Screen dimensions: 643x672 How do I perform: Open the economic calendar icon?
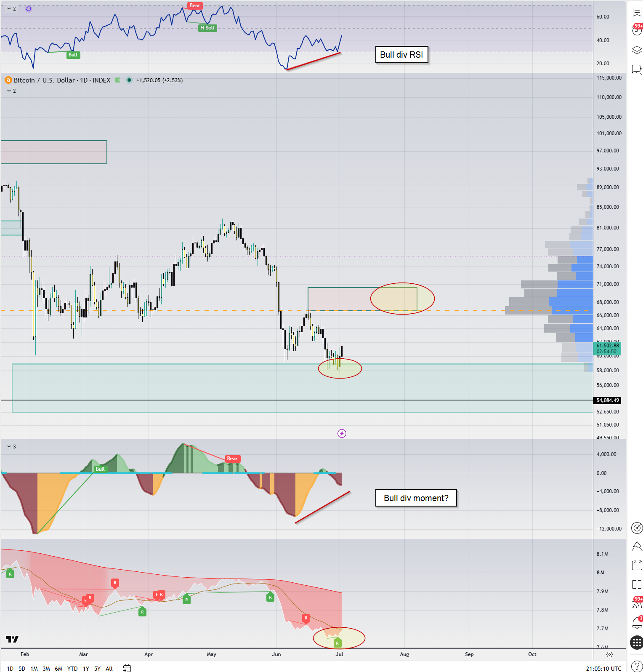tap(637, 565)
